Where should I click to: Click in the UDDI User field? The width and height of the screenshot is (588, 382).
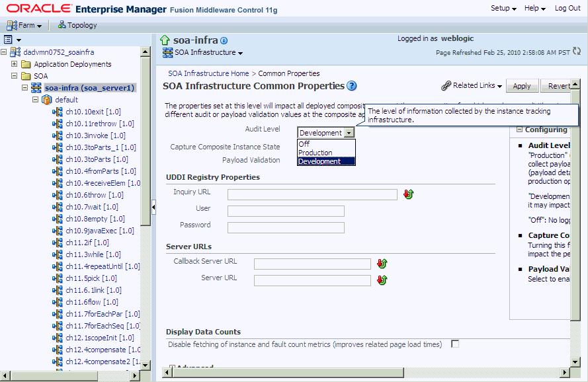pos(286,211)
